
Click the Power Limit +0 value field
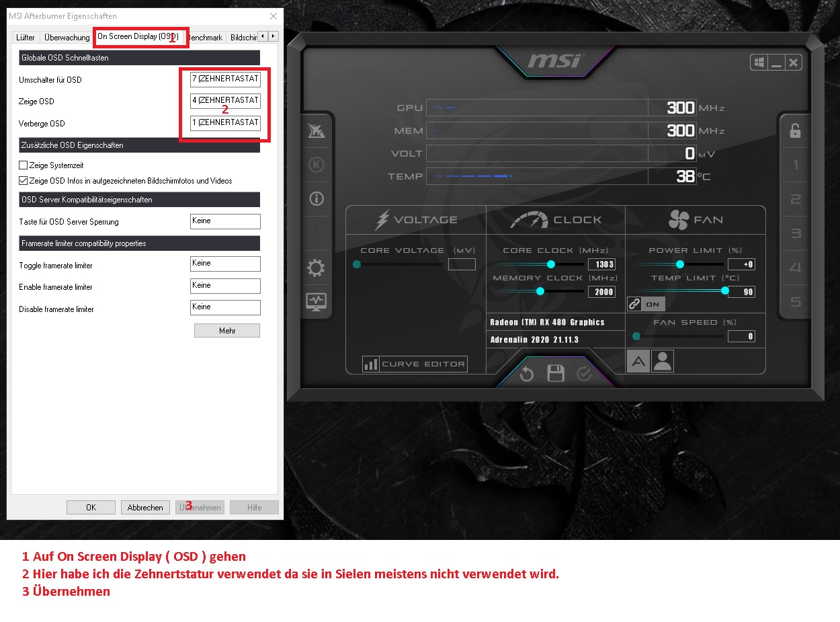click(x=741, y=264)
